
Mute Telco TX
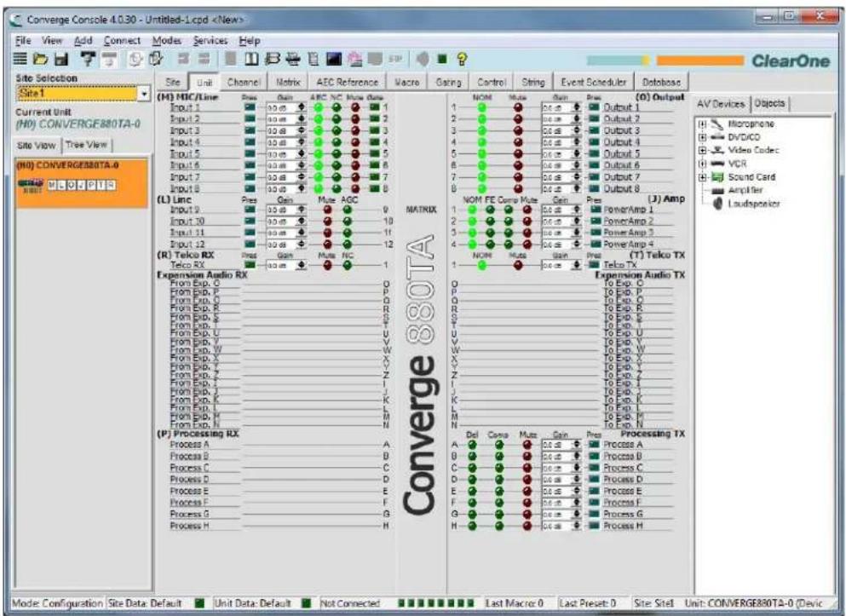coord(519,265)
